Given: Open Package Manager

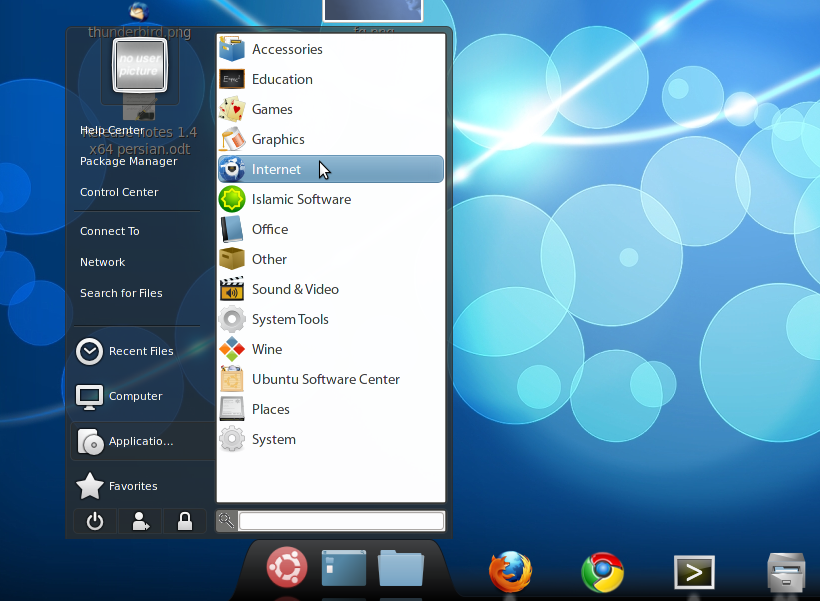Looking at the screenshot, I should [x=129, y=161].
